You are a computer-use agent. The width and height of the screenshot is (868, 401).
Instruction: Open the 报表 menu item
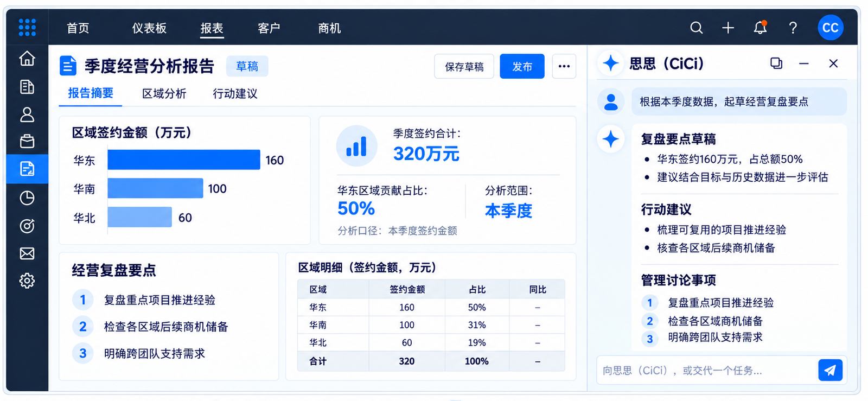[212, 28]
